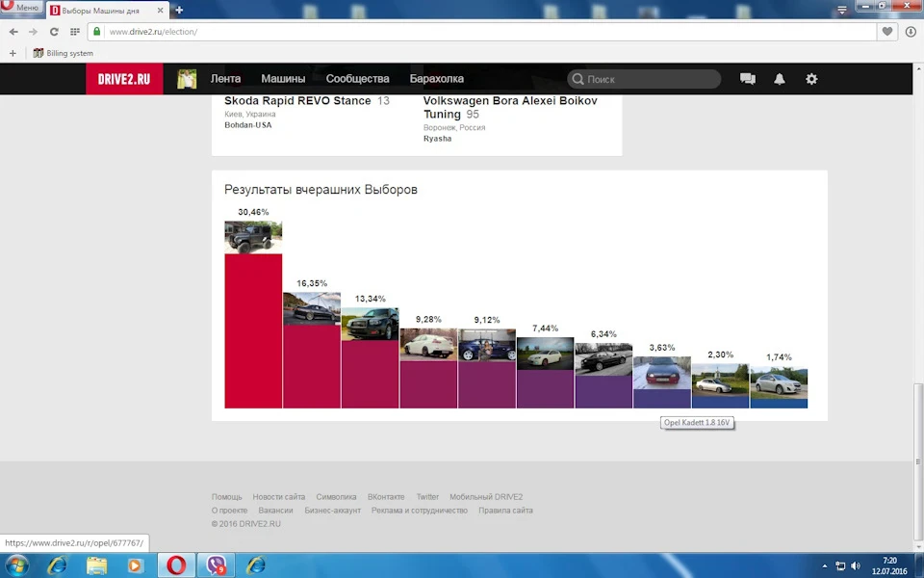924x578 pixels.
Task: Click the Символика footer link
Action: click(336, 497)
